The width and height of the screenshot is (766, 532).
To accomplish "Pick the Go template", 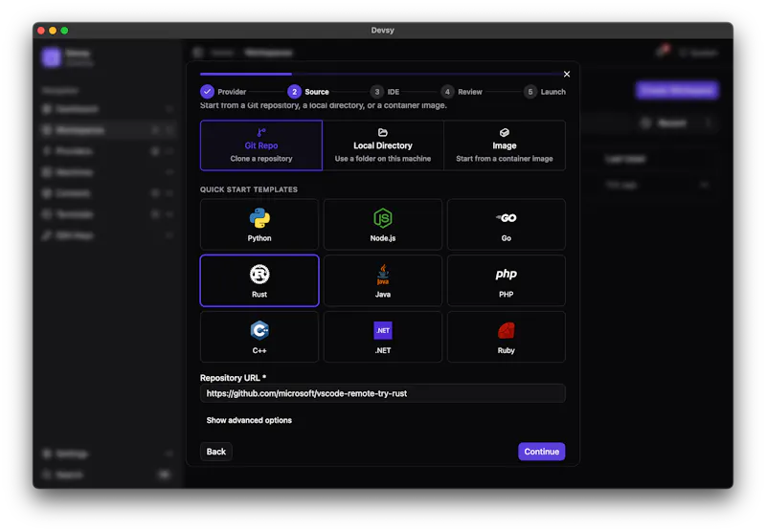I will click(507, 225).
